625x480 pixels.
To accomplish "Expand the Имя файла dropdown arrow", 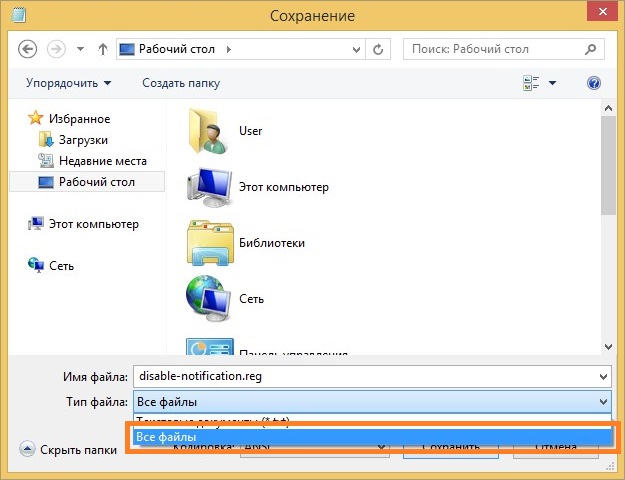I will click(602, 376).
